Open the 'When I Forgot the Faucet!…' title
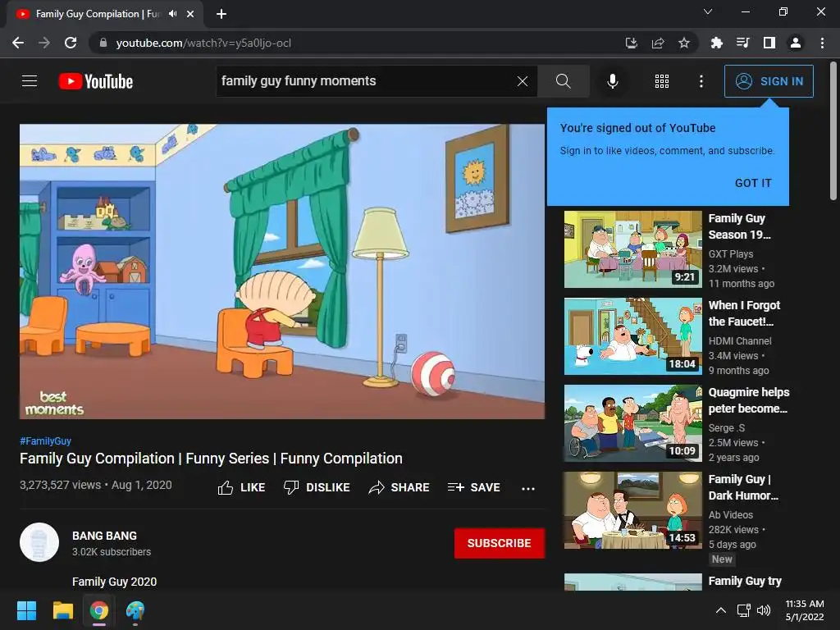The height and width of the screenshot is (630, 840). [x=744, y=313]
